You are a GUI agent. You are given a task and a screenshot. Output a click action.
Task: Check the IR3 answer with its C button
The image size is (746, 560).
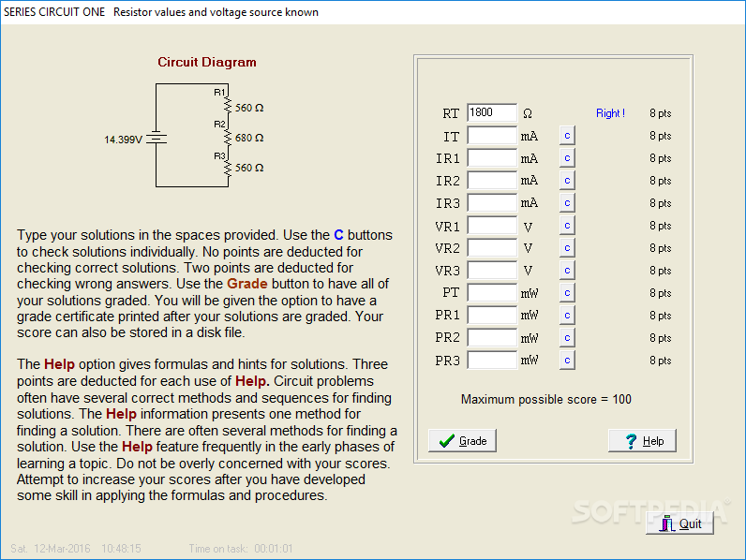(567, 203)
